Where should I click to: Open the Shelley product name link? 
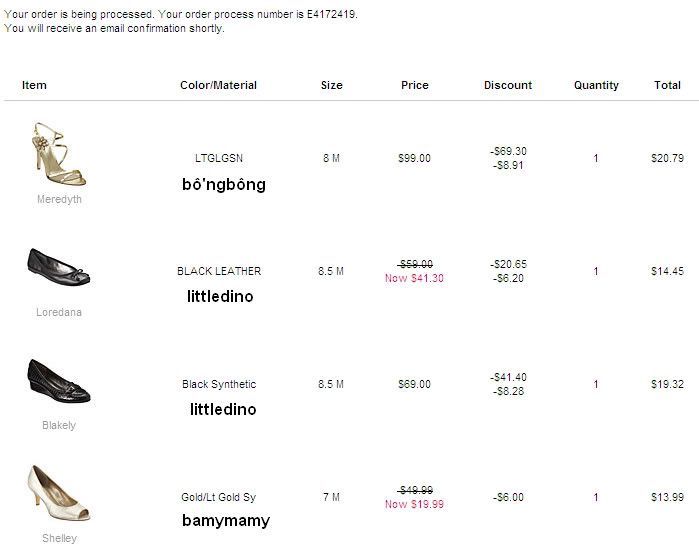[59, 539]
